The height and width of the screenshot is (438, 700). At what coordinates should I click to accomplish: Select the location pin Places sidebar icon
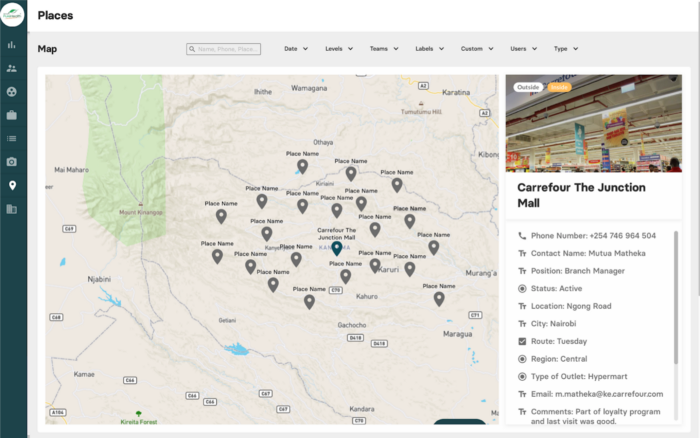pos(12,185)
